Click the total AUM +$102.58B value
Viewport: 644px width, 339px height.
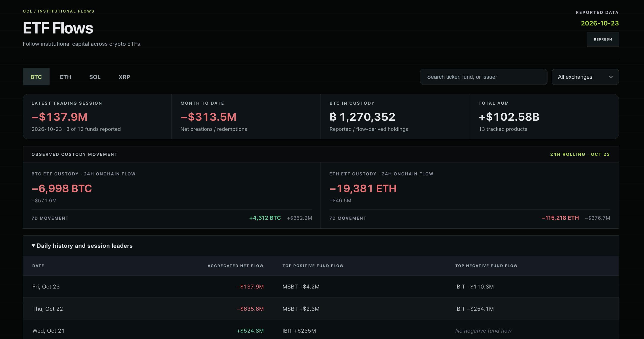point(509,117)
